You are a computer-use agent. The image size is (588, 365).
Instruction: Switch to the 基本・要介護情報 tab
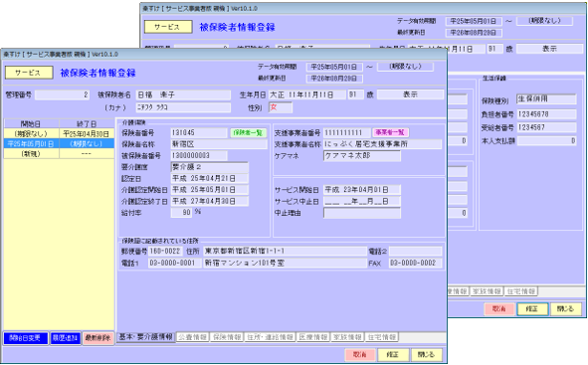(x=145, y=337)
